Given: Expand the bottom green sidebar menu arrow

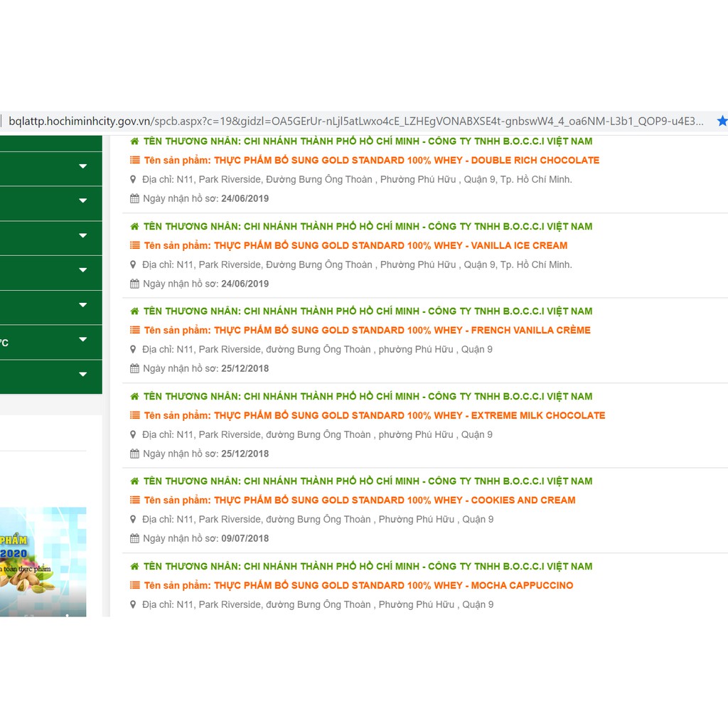Looking at the screenshot, I should [82, 375].
